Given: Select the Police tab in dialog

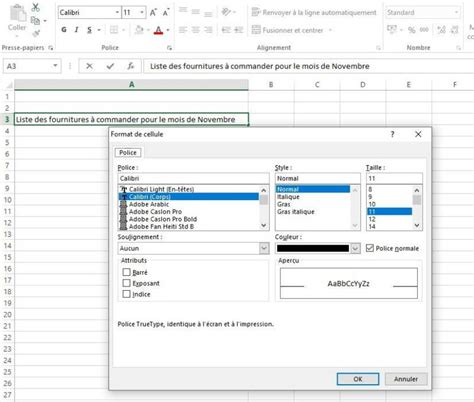Looking at the screenshot, I should (x=128, y=153).
